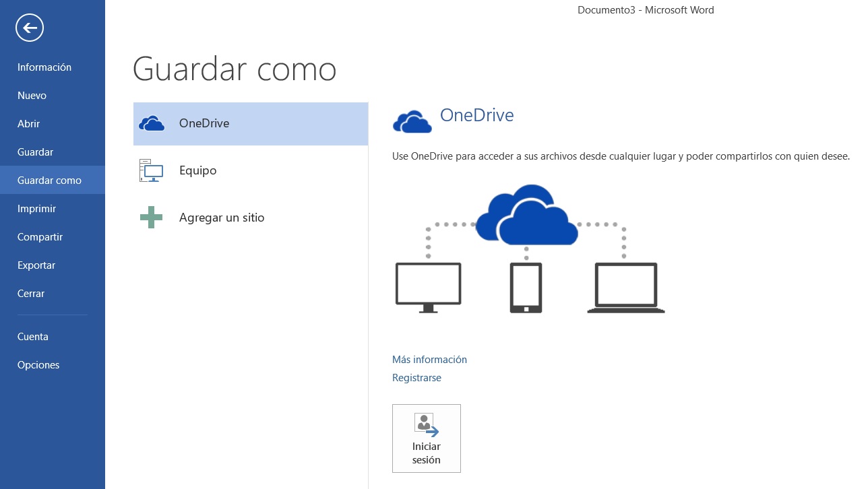868x489 pixels.
Task: Open the Compartir page
Action: click(x=53, y=237)
